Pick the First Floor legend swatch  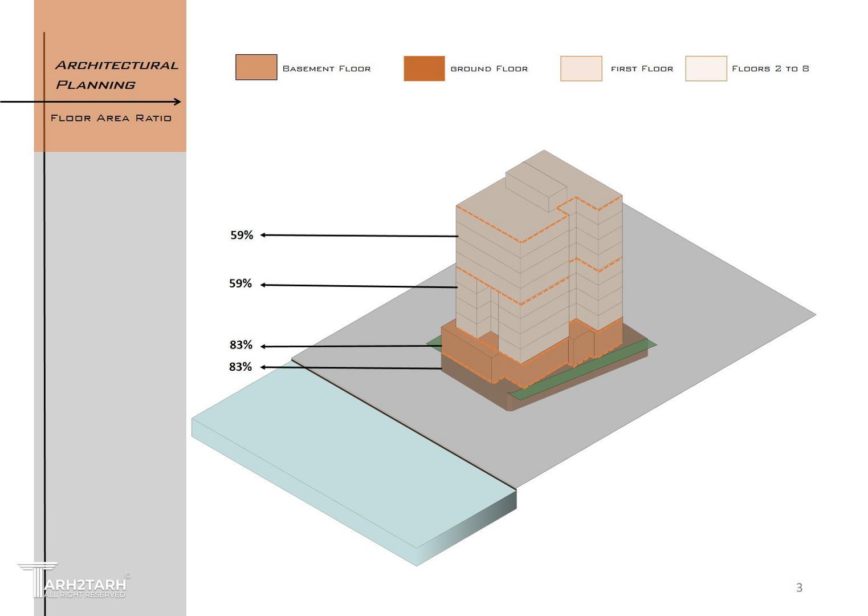(x=581, y=68)
